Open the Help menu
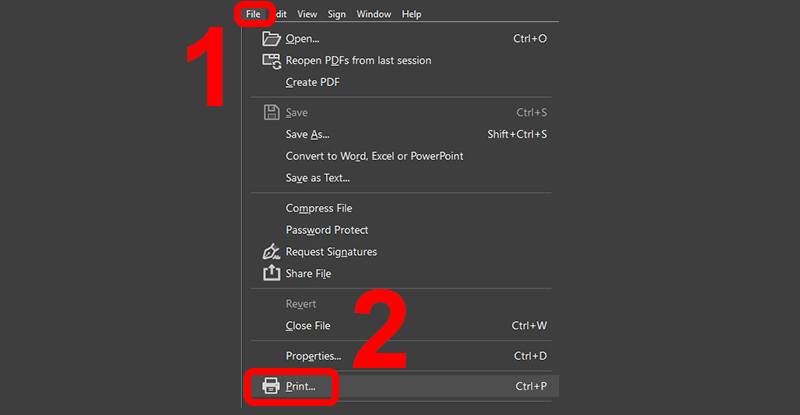This screenshot has width=800, height=415. (x=411, y=14)
